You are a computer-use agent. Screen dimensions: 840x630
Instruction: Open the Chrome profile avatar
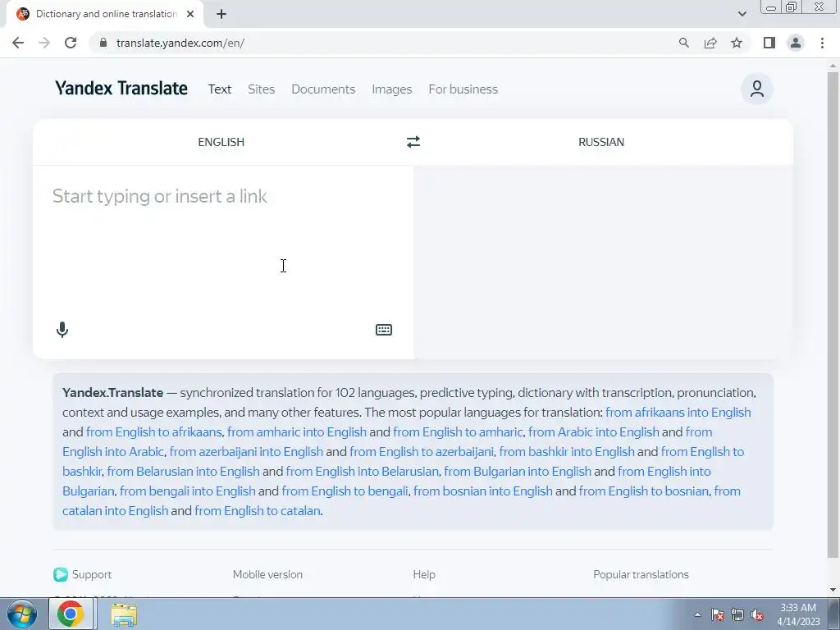pyautogui.click(x=796, y=43)
